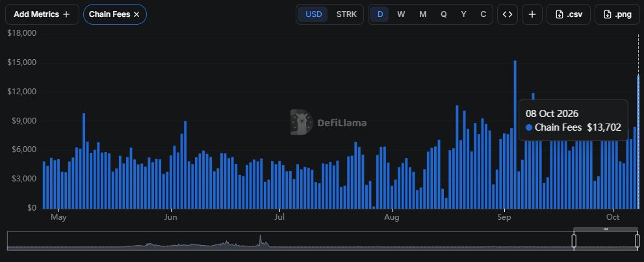Click the plus icon next to embed

coord(532,14)
